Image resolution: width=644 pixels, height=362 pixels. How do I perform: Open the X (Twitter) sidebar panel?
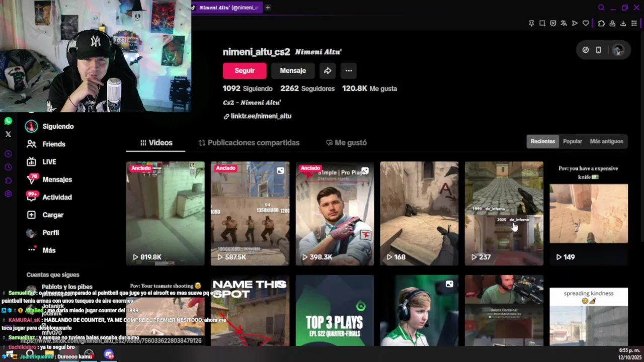point(8,134)
